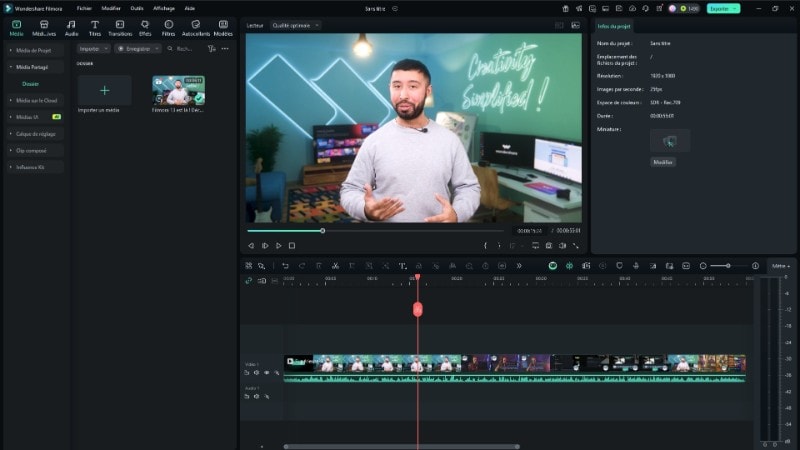The image size is (800, 450).
Task: Open the Modèles (templates) panel
Action: pos(223,28)
